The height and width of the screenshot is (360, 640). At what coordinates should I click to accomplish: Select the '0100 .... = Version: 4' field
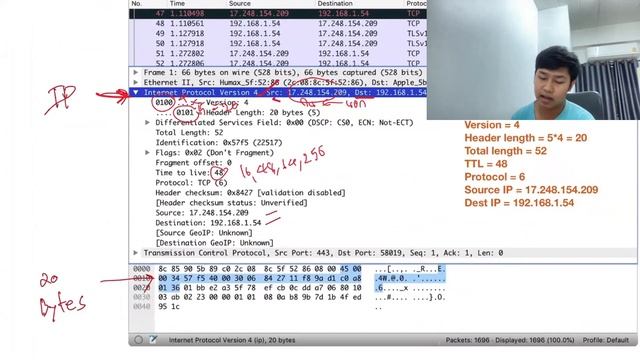tap(202, 102)
